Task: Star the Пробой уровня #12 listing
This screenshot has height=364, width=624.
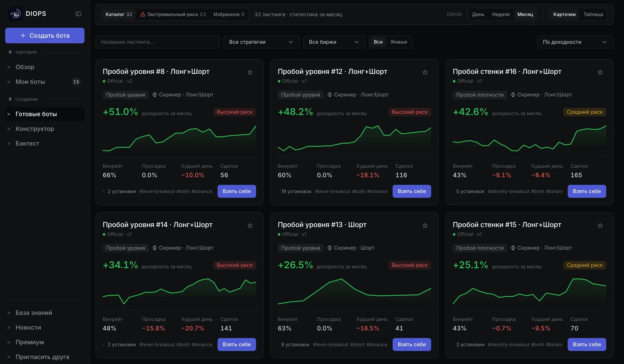Action: (425, 72)
